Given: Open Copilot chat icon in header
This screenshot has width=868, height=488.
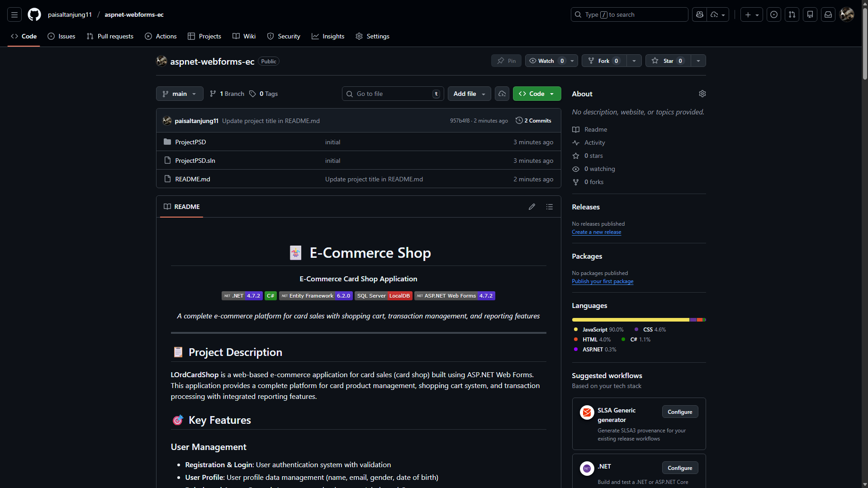Looking at the screenshot, I should pyautogui.click(x=700, y=14).
